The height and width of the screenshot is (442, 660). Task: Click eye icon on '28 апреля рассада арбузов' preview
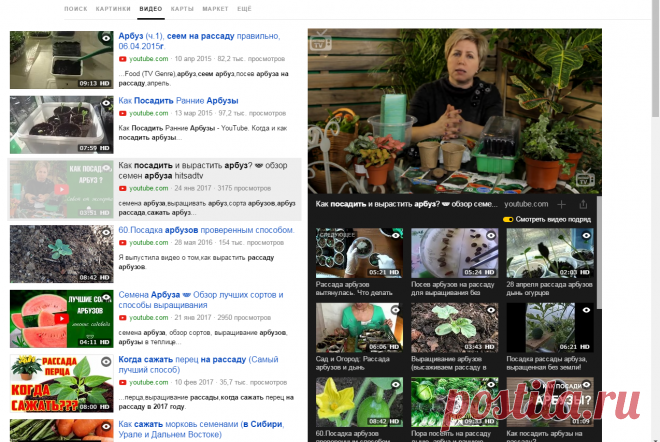click(x=586, y=235)
